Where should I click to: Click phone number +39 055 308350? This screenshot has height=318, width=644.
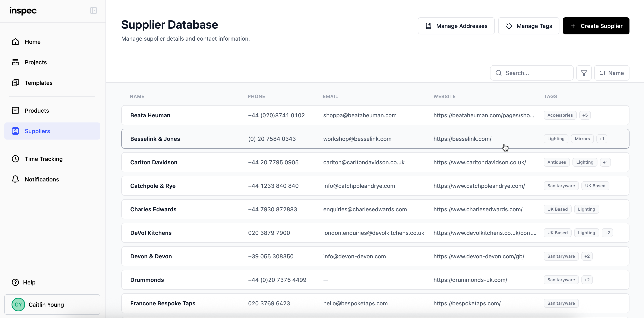pos(271,256)
